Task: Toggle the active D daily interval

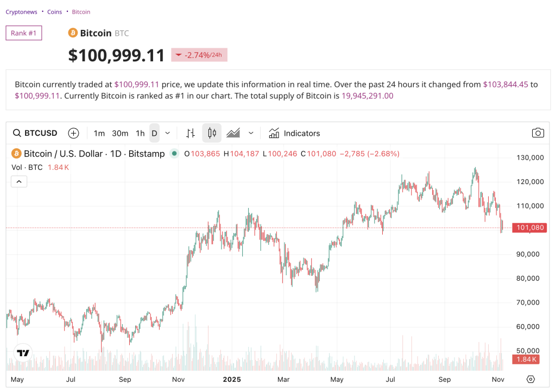Action: coord(154,133)
